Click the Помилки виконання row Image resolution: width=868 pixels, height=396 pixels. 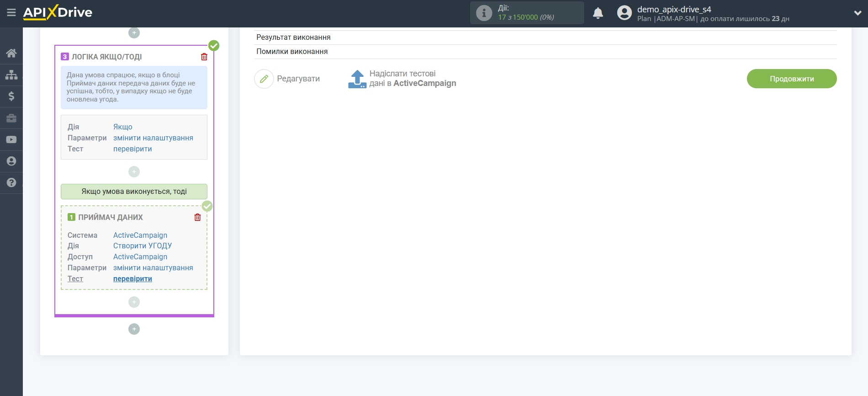pos(545,52)
